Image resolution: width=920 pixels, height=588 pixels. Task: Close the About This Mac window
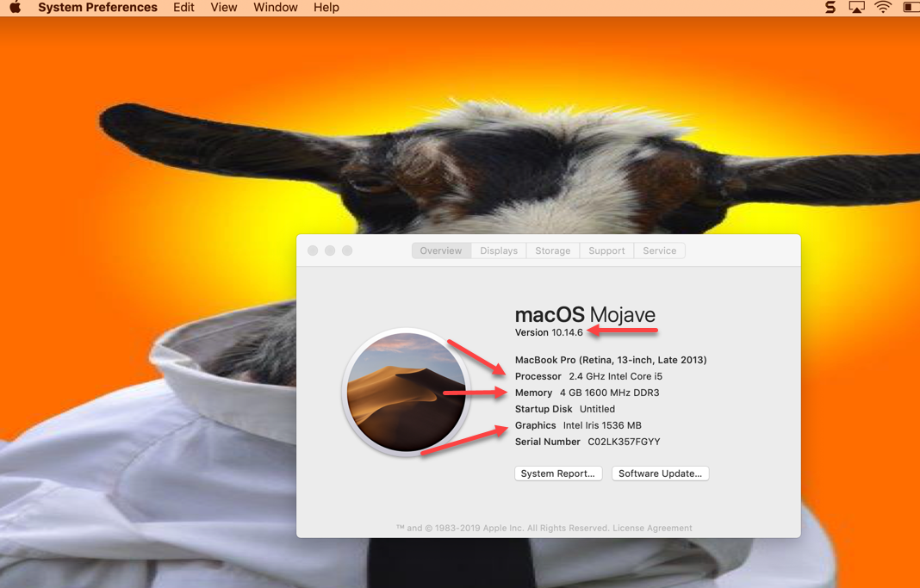click(313, 251)
